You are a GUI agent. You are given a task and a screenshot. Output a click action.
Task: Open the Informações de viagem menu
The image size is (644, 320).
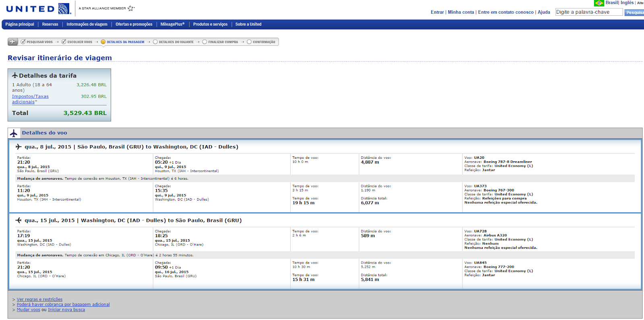tap(87, 25)
